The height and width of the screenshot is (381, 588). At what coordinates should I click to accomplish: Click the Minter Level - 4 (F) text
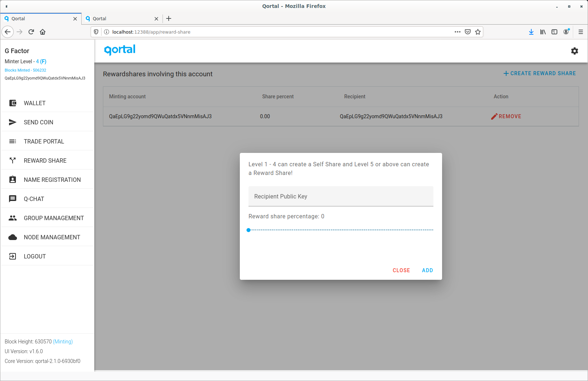click(x=26, y=61)
